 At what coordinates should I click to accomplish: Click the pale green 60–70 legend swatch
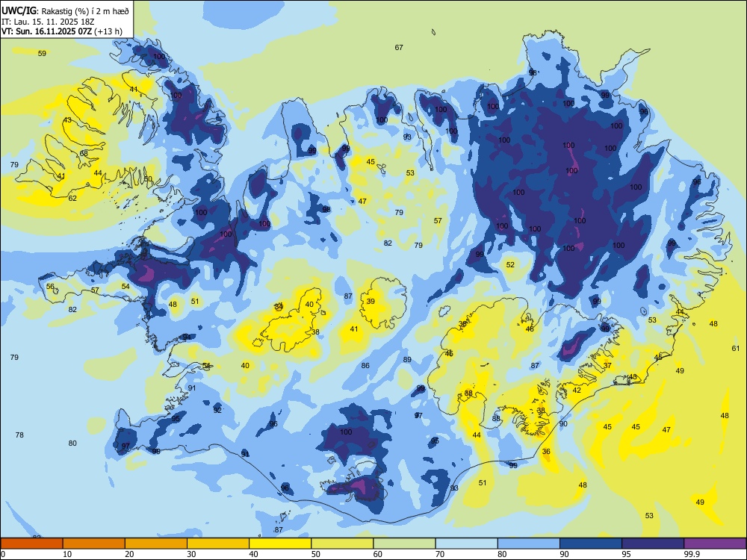point(404,544)
